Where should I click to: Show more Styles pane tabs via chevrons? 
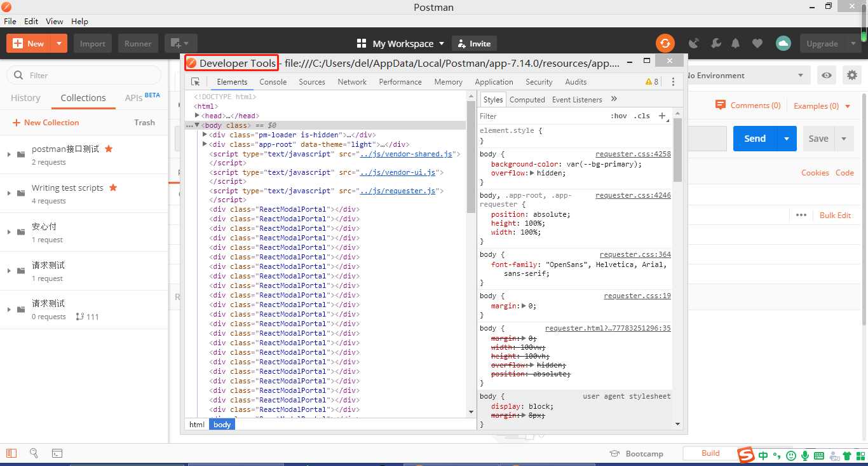(614, 99)
